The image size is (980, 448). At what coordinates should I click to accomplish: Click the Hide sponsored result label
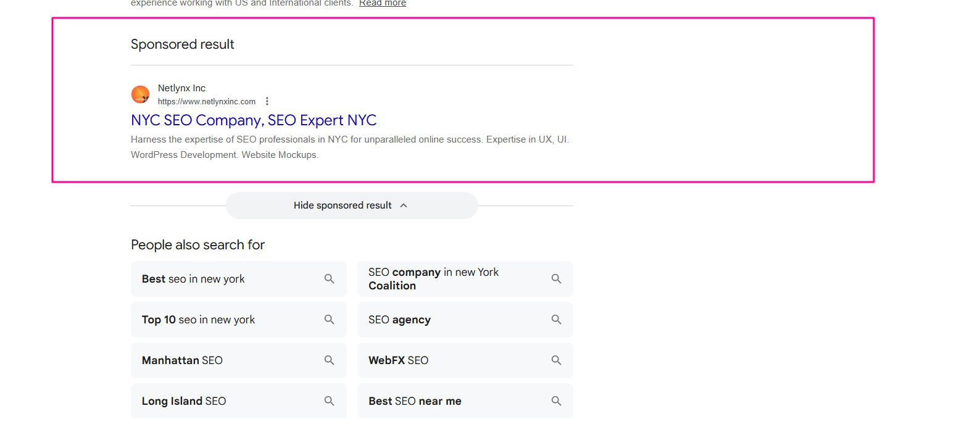click(343, 205)
